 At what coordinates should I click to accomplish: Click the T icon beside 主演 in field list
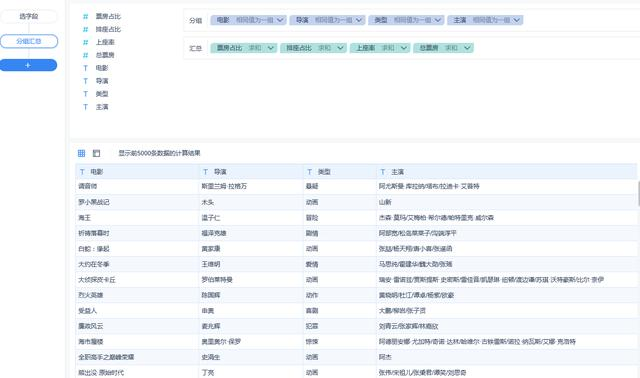85,107
